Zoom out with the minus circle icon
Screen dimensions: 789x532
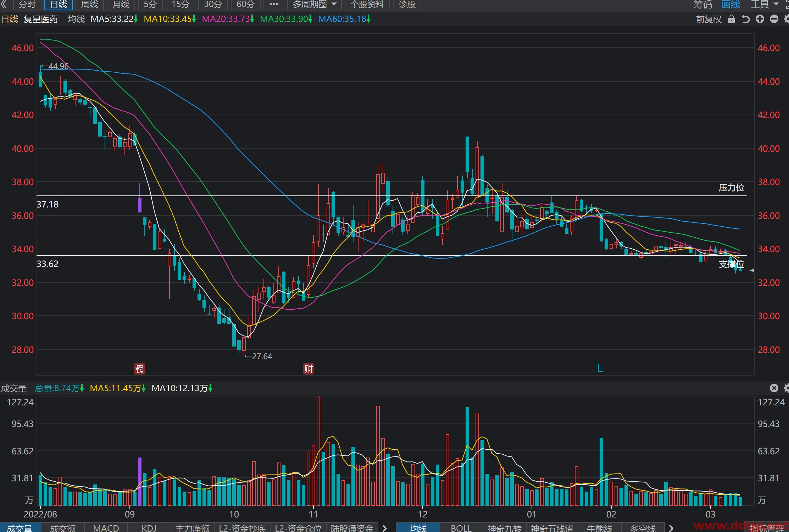point(774,19)
